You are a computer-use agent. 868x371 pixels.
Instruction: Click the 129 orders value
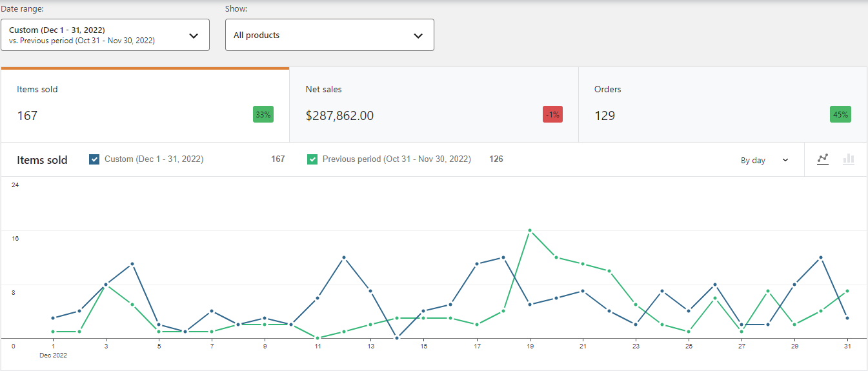click(x=605, y=116)
